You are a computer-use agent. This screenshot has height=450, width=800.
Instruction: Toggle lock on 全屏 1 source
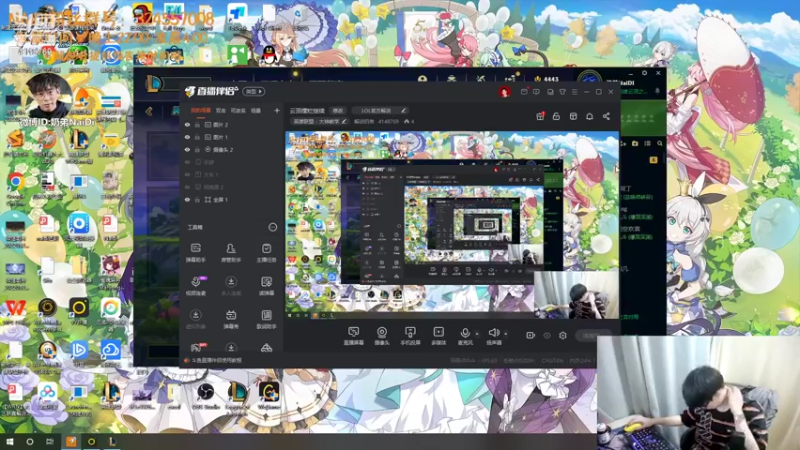coord(197,199)
